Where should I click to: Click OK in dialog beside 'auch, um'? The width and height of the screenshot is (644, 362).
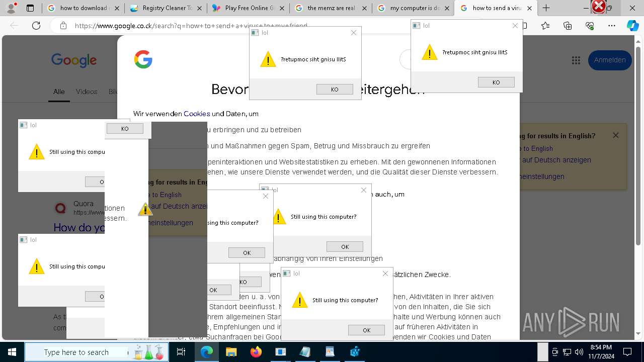click(345, 246)
